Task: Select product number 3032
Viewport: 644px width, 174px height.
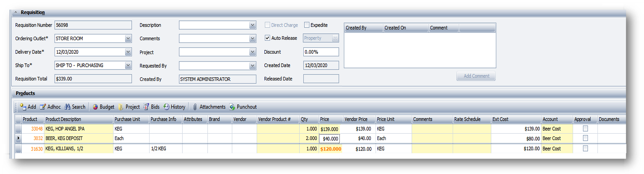Action: (x=38, y=138)
